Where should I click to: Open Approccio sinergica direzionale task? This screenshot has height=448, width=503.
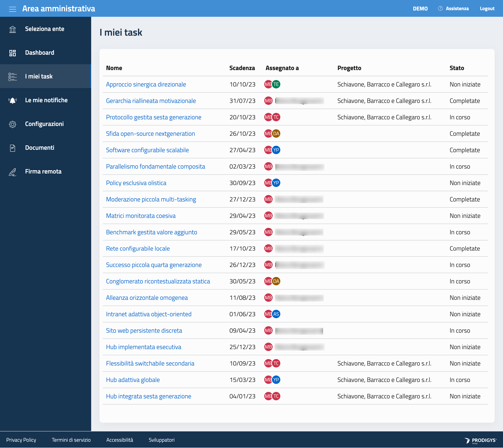coord(146,84)
